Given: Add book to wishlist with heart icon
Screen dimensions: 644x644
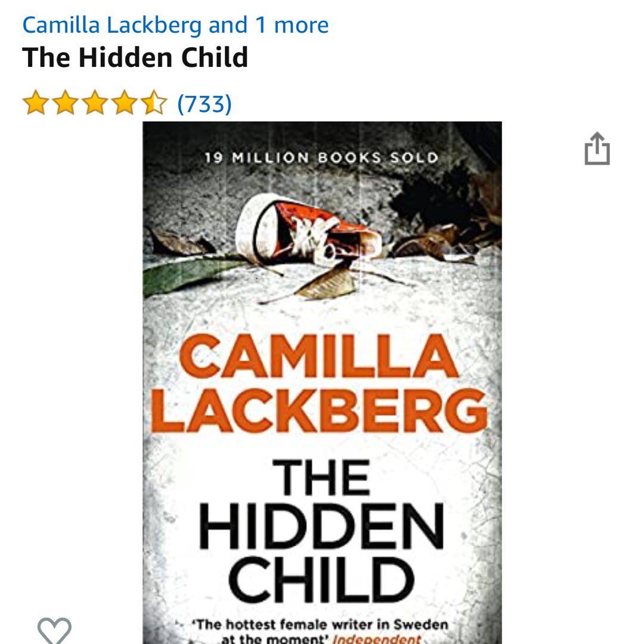Looking at the screenshot, I should pyautogui.click(x=55, y=630).
